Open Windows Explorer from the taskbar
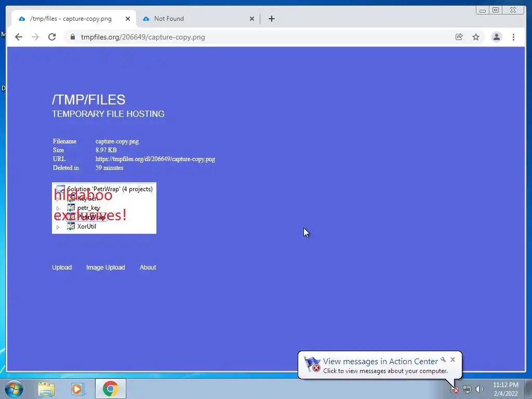 [x=46, y=389]
